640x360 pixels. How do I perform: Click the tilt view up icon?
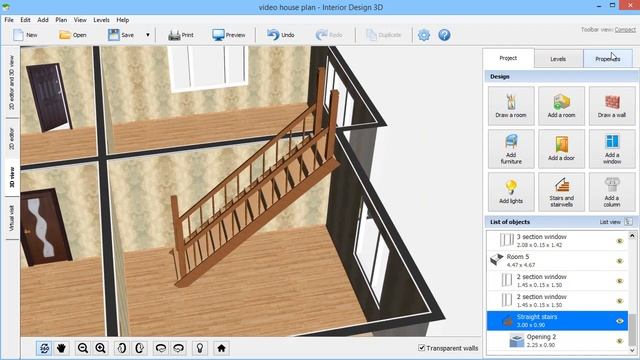pos(161,348)
